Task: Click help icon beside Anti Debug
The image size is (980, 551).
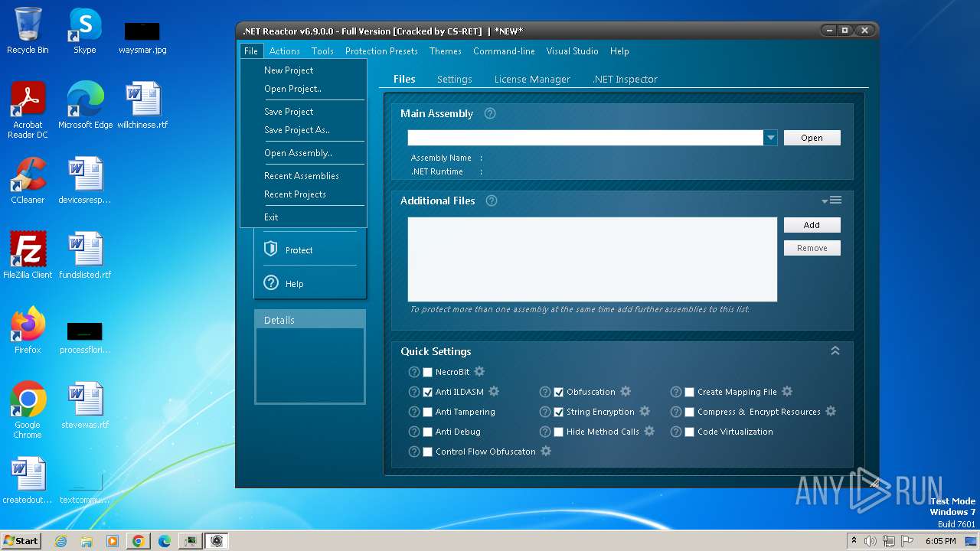Action: (414, 432)
